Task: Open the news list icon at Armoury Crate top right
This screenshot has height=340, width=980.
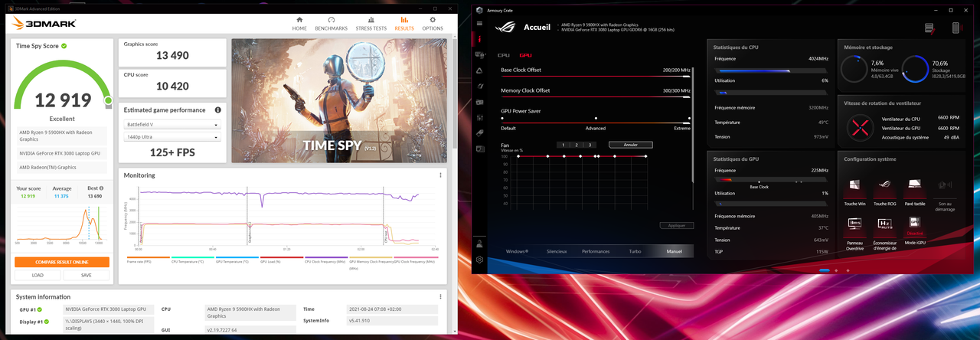Action: pos(930,28)
